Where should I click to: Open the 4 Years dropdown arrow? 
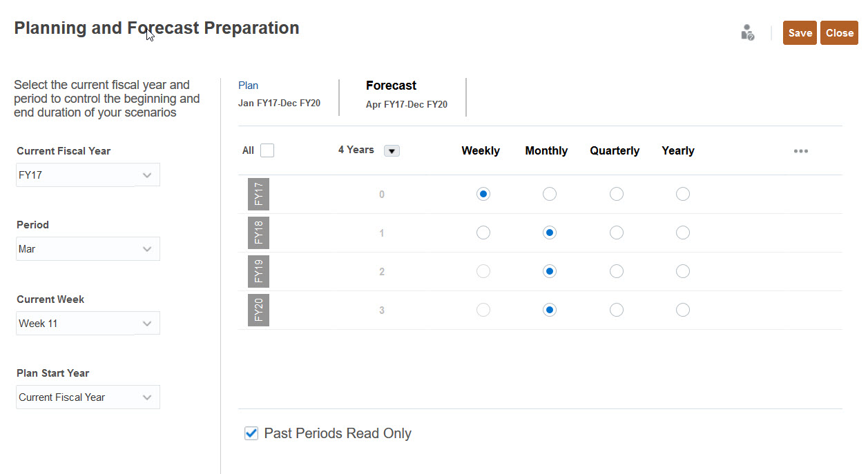392,151
